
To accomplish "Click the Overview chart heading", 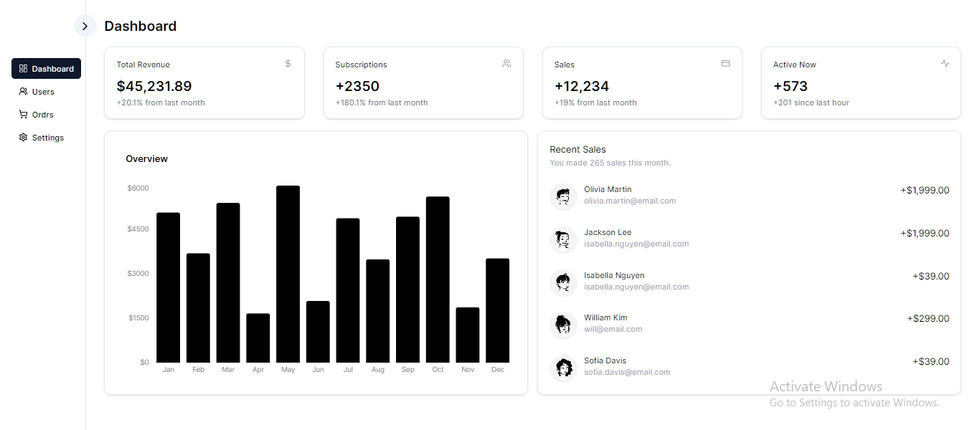I will tap(146, 159).
